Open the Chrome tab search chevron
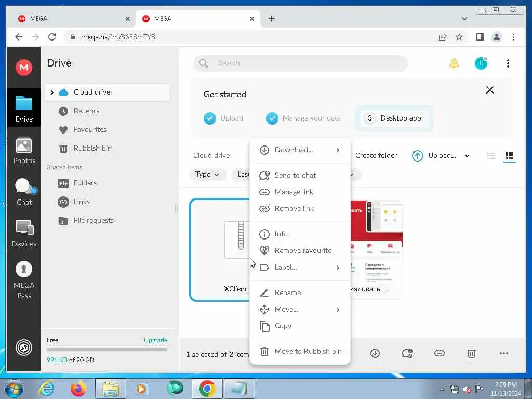The width and height of the screenshot is (532, 399). point(464,19)
